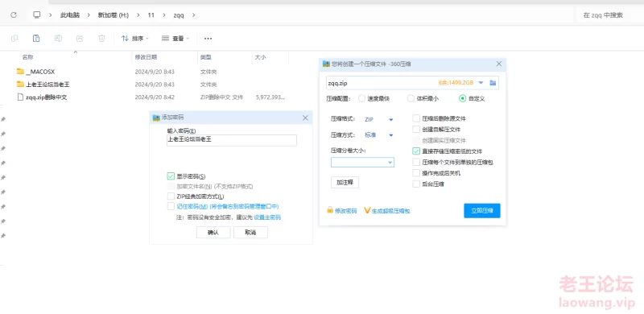644x314 pixels.
Task: Click the lock icon beside 修改密码
Action: pos(330,210)
